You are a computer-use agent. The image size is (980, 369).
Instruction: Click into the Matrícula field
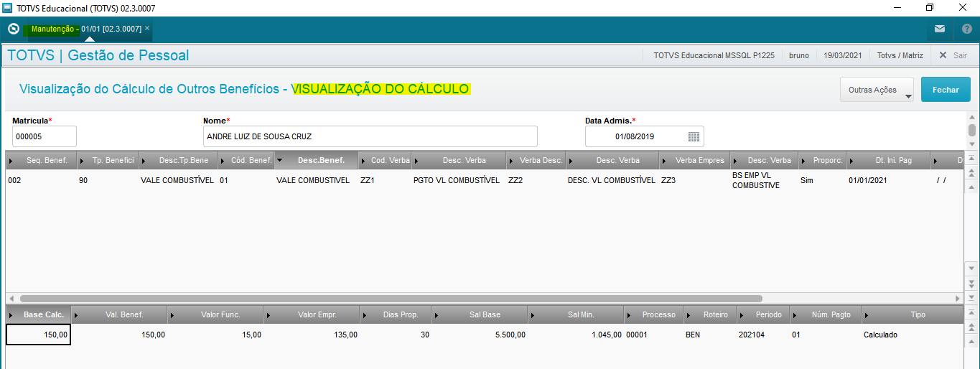click(45, 136)
